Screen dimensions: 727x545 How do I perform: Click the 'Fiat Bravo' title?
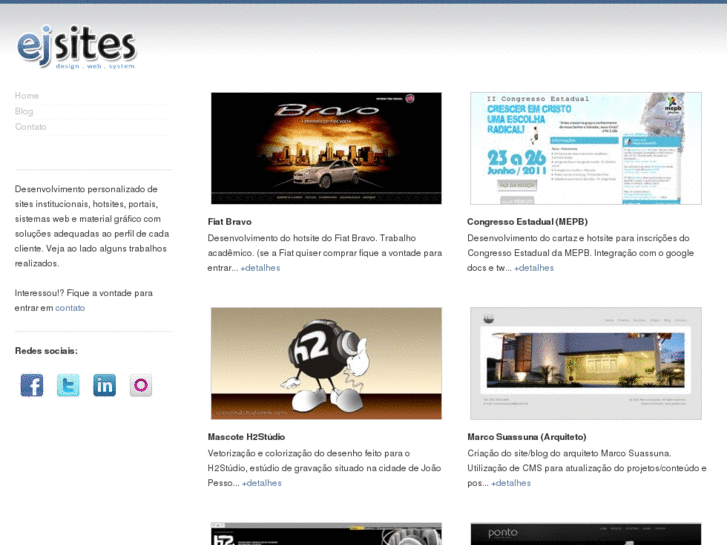coord(230,222)
